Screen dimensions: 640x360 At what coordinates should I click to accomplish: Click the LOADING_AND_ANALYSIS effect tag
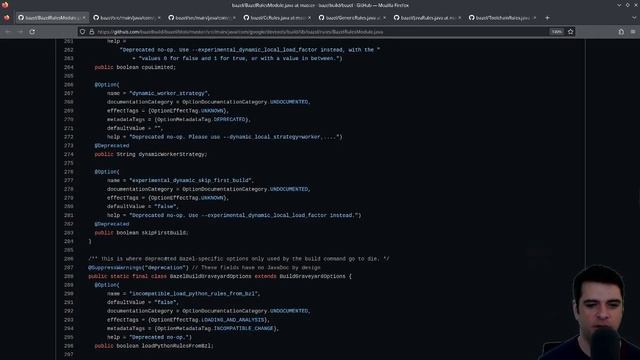point(233,320)
